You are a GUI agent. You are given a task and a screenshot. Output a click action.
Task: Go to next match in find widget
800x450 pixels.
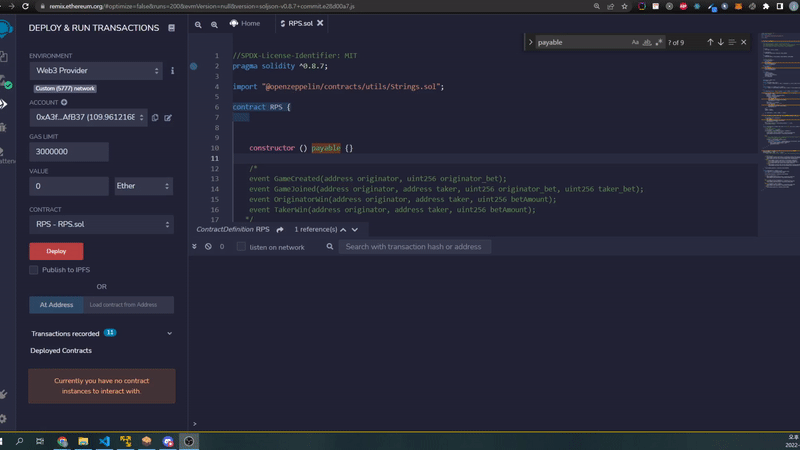click(721, 43)
